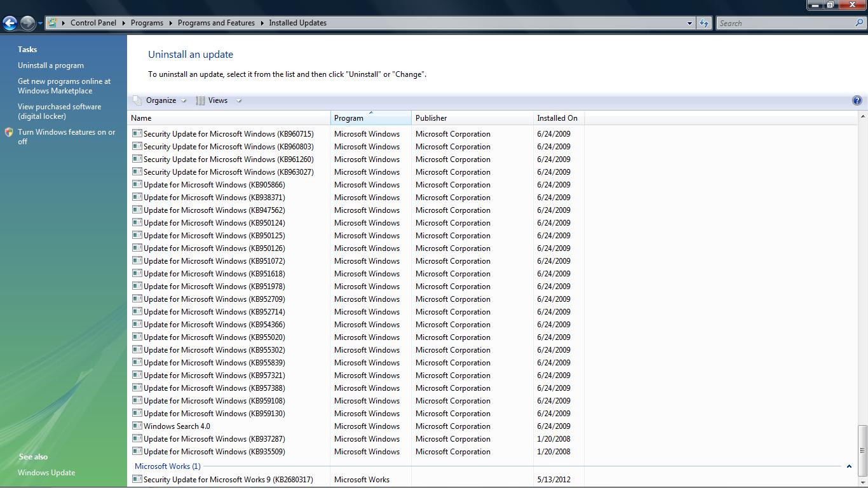The width and height of the screenshot is (868, 488).
Task: Open Get new programs online at Windows Marketplace
Action: coord(64,86)
